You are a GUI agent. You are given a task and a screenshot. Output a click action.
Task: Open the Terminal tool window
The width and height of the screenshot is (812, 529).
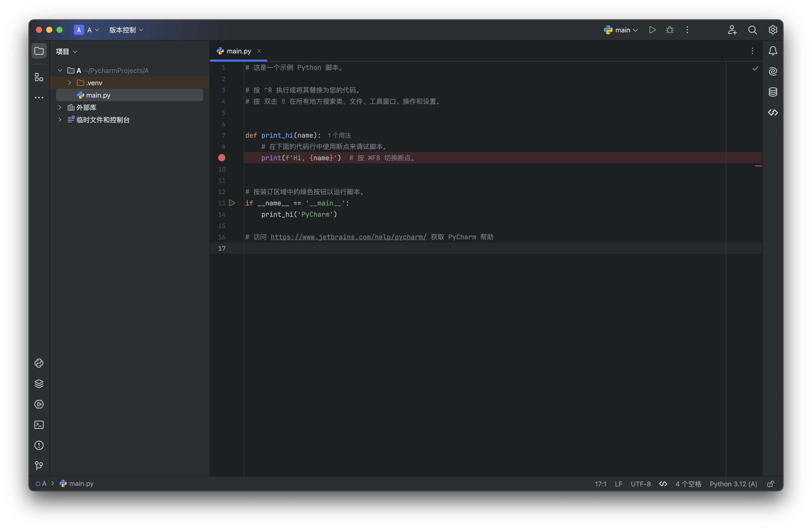tap(39, 424)
